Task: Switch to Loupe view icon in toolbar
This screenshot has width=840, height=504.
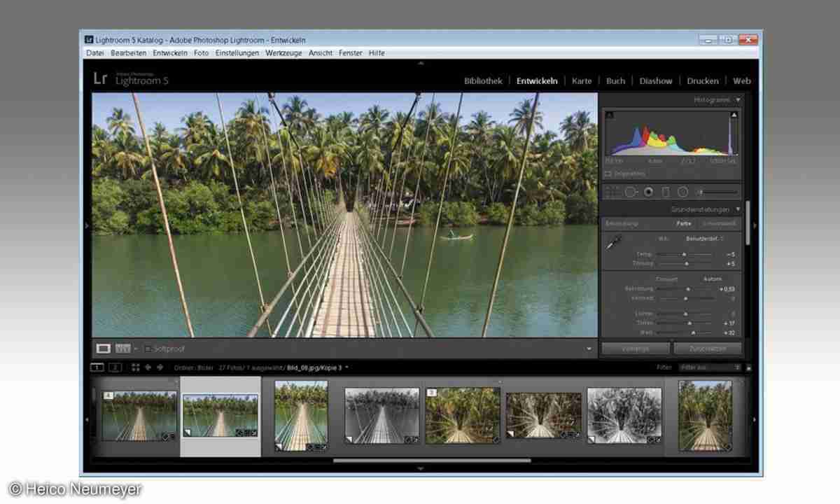Action: tap(104, 348)
